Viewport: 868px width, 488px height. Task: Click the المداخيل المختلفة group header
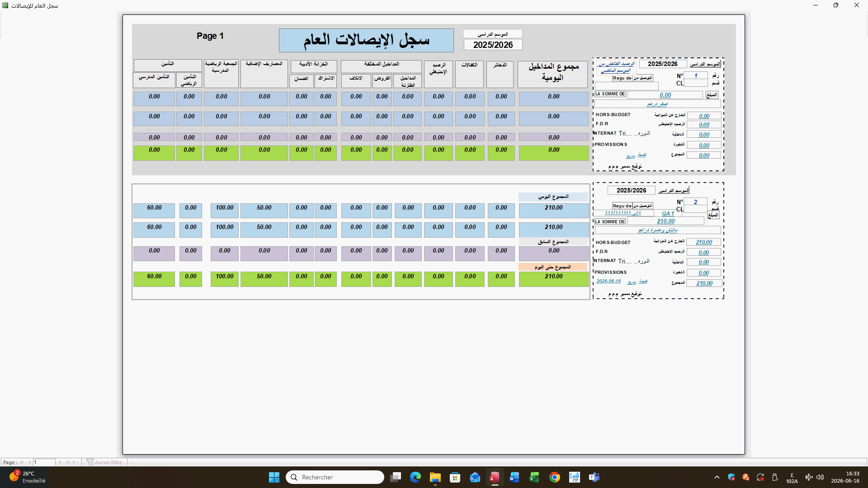pos(381,66)
